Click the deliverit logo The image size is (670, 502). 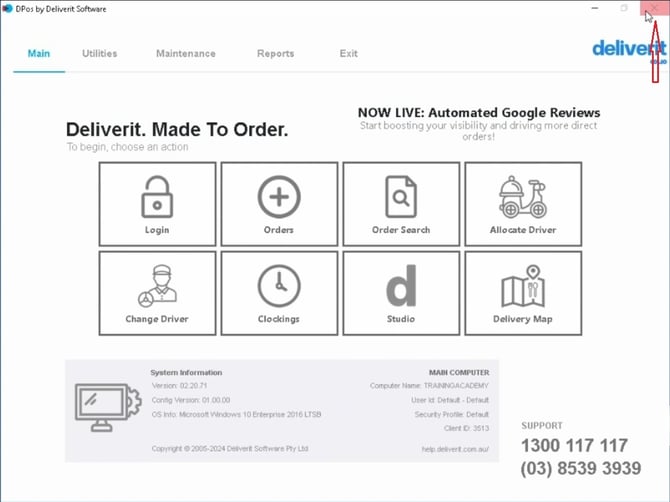(629, 50)
